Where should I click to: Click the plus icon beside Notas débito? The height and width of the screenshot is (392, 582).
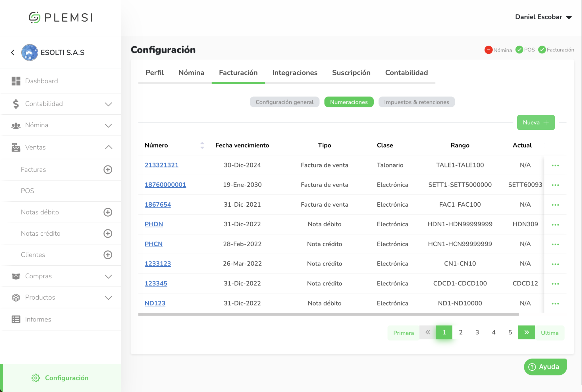coord(108,212)
